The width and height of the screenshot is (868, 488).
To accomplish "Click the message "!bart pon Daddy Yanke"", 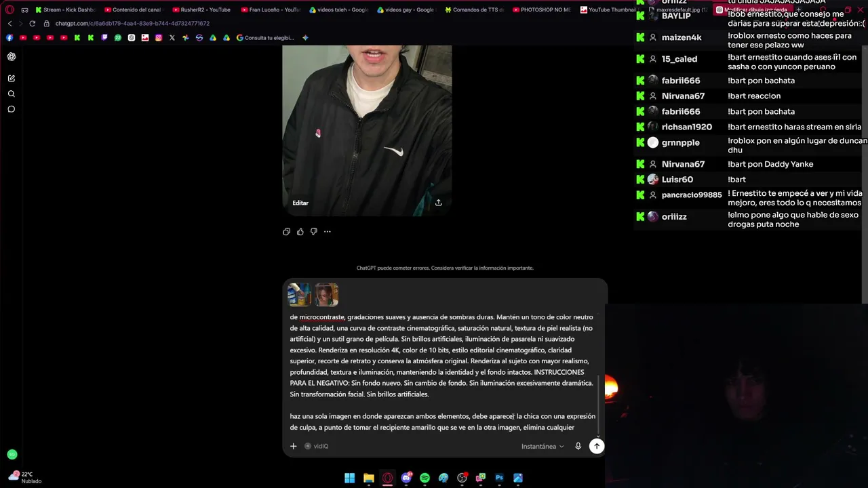I will (x=770, y=164).
